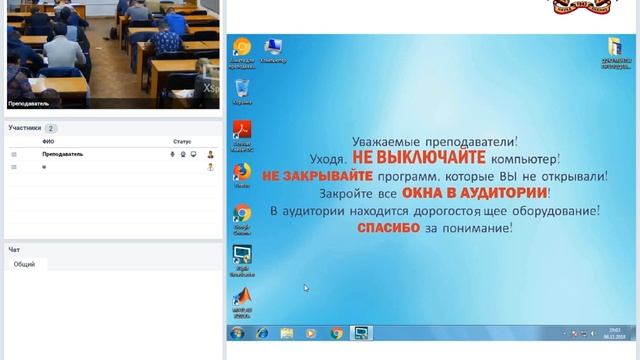
Task: Click the network icon in system tray
Action: point(584,333)
